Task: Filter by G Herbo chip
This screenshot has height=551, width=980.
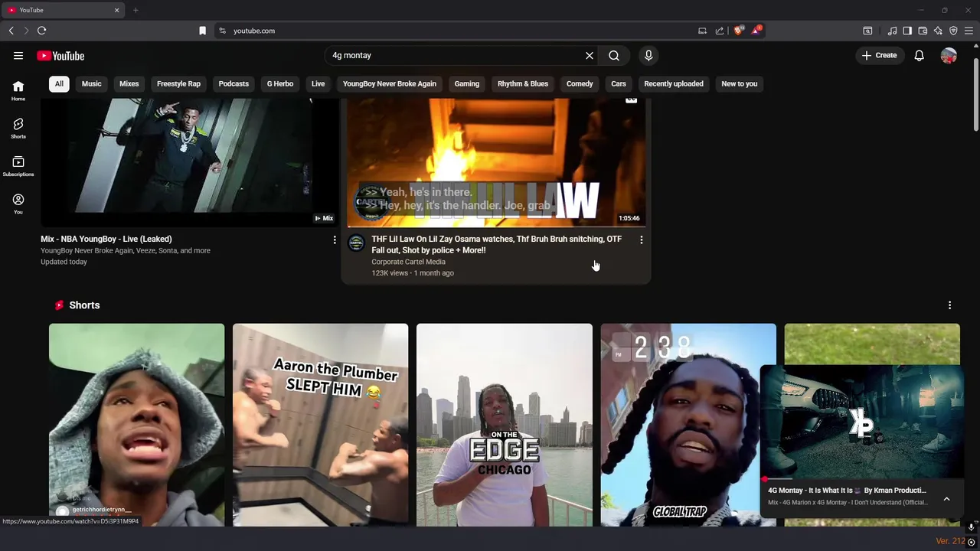Action: [x=280, y=83]
